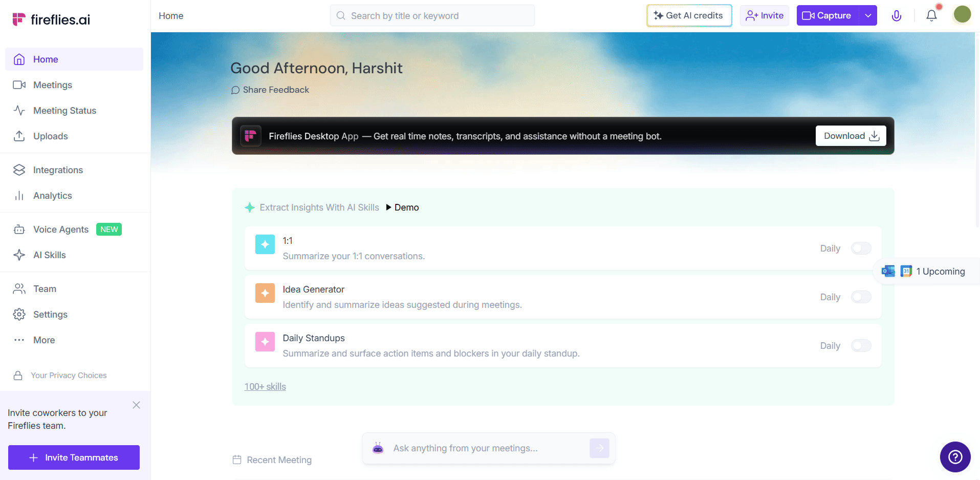Click the Invite Teammates button
The height and width of the screenshot is (480, 980).
(x=74, y=457)
